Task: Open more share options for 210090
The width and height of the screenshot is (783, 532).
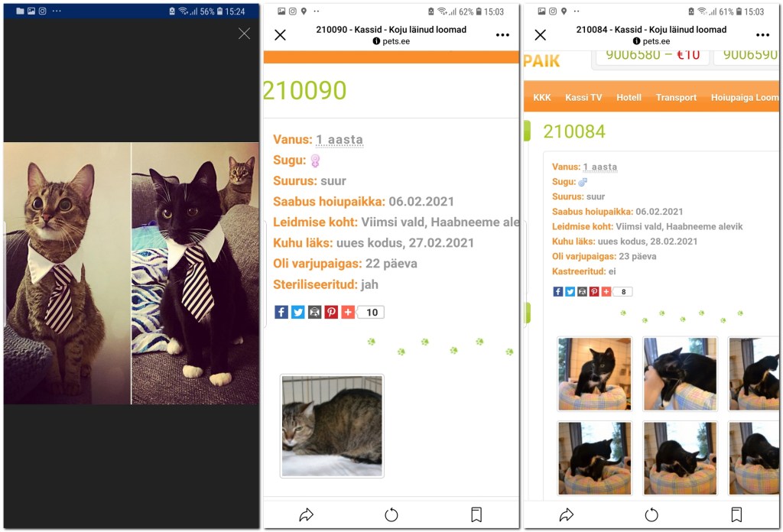Action: (348, 312)
